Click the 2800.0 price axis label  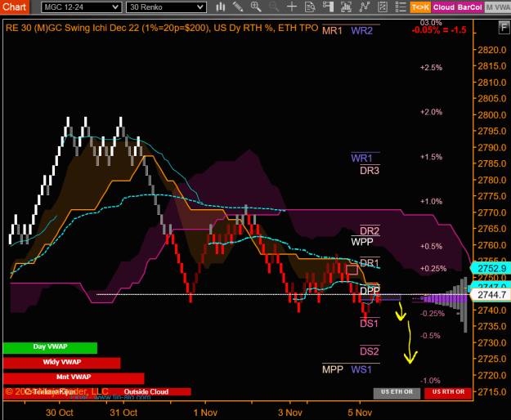492,115
